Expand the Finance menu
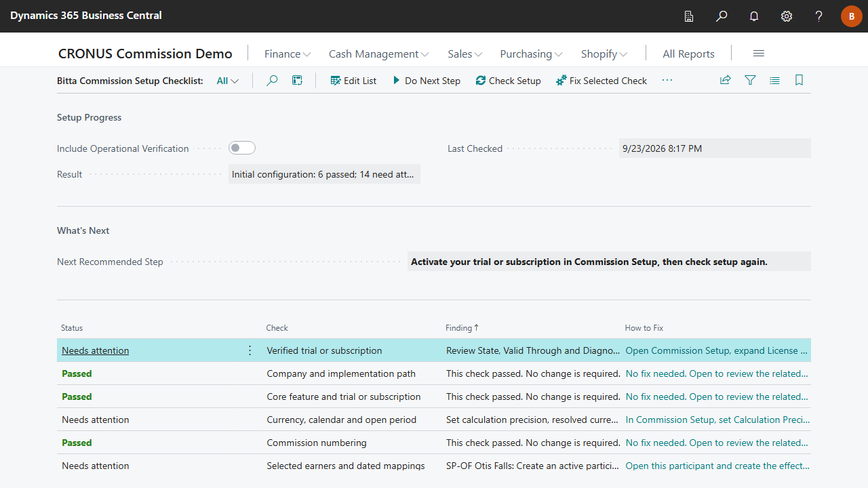 (288, 54)
